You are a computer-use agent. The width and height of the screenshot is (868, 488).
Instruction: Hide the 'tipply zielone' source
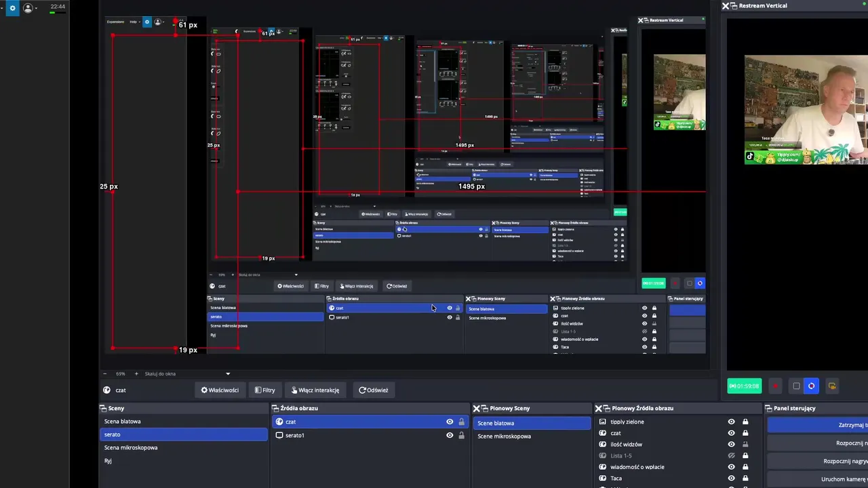coord(731,422)
